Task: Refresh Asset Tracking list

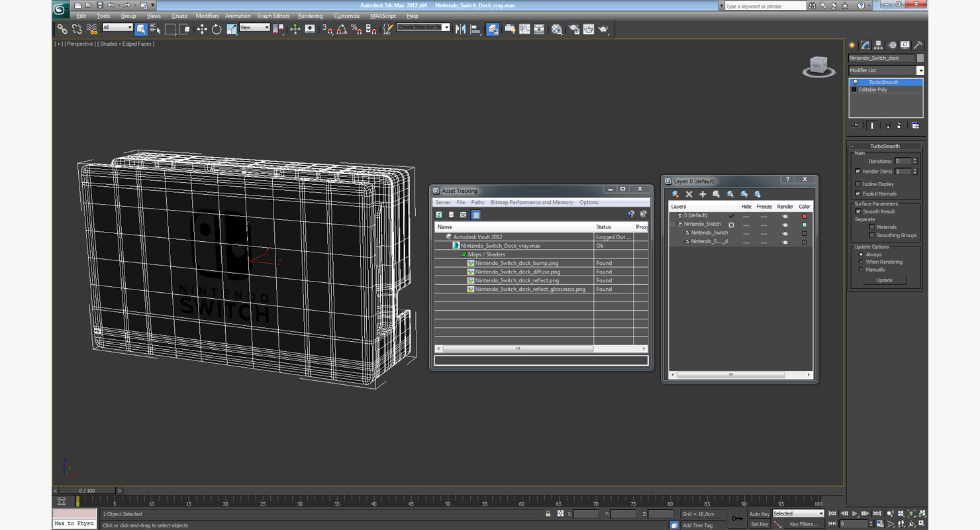Action: 439,215
